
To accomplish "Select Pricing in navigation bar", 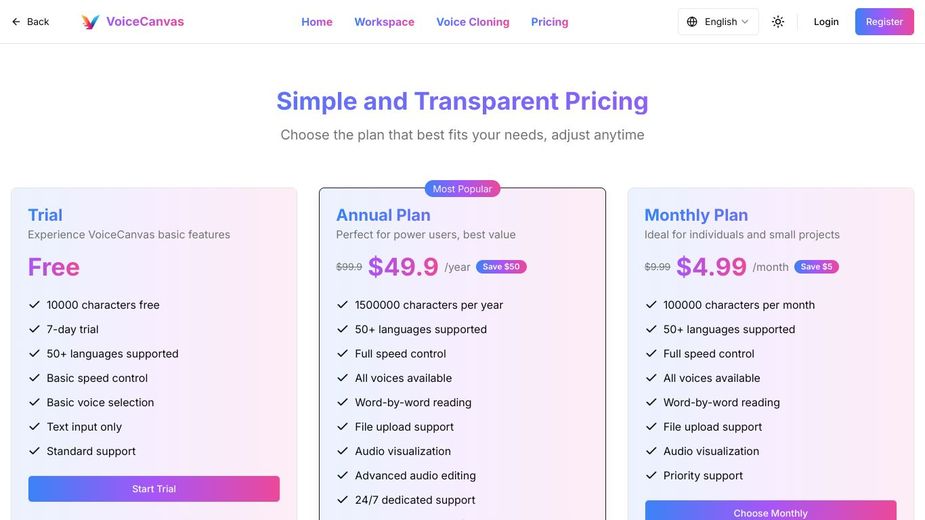I will point(550,22).
